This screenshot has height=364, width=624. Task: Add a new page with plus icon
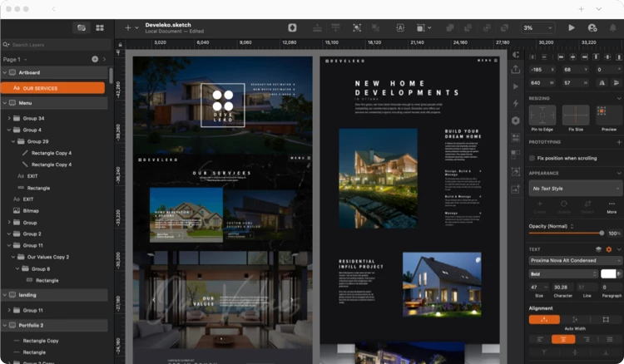[95, 59]
